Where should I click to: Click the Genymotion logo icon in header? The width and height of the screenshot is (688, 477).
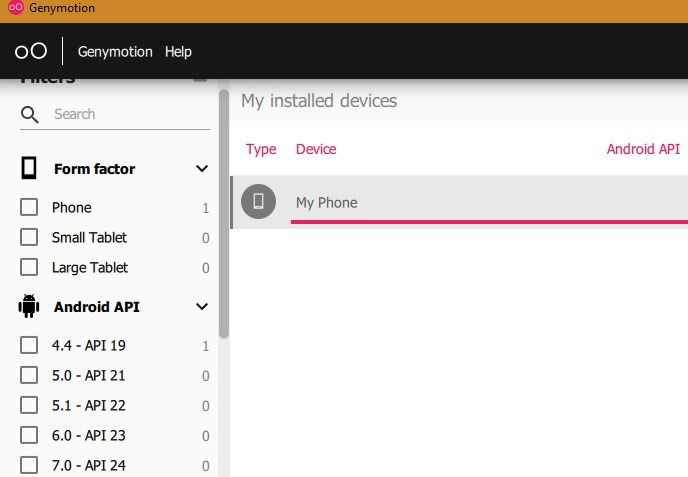[x=31, y=52]
